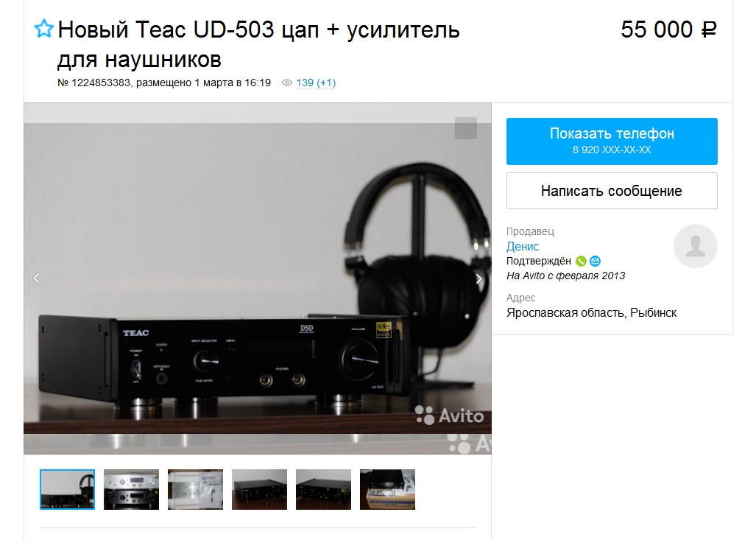Select fourth thumbnail of black Teac
The height and width of the screenshot is (540, 756).
coord(259,489)
